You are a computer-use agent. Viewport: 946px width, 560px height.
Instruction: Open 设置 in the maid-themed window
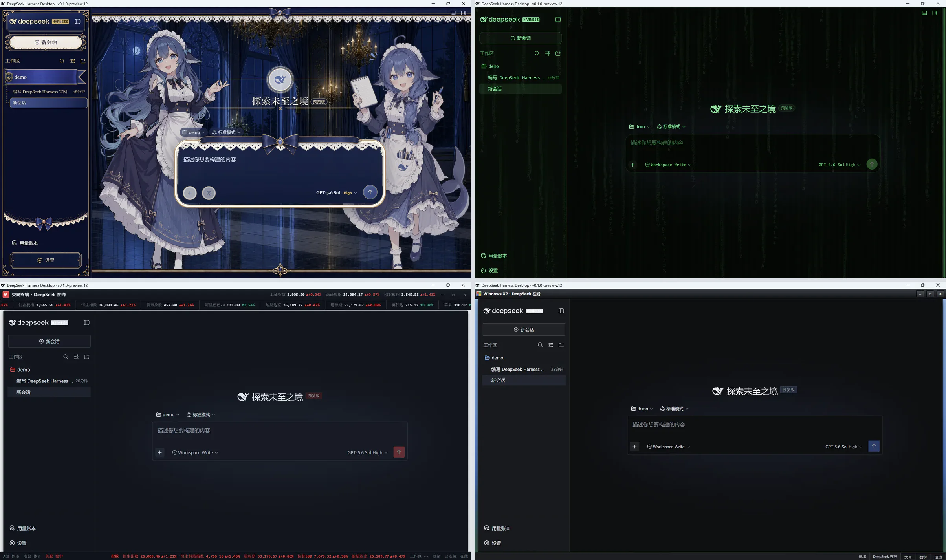(x=46, y=260)
